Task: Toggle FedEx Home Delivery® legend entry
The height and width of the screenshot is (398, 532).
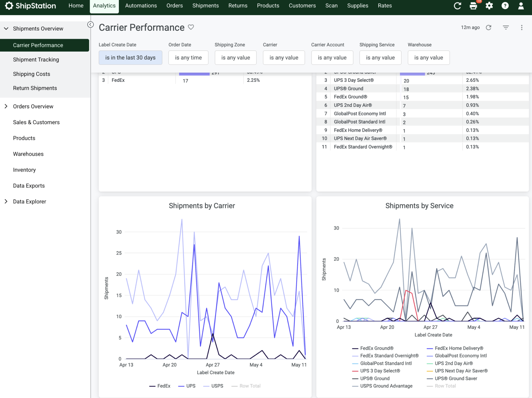Action: 455,348
